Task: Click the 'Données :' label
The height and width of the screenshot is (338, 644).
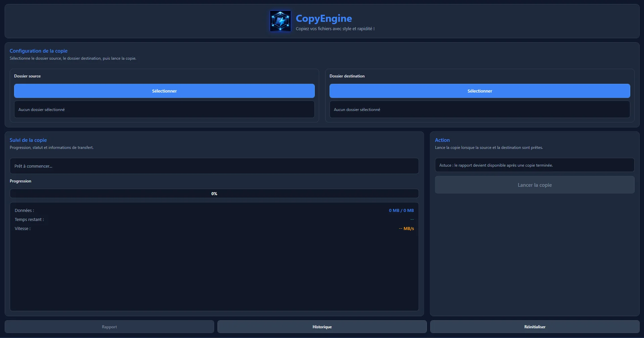Action: [24, 211]
